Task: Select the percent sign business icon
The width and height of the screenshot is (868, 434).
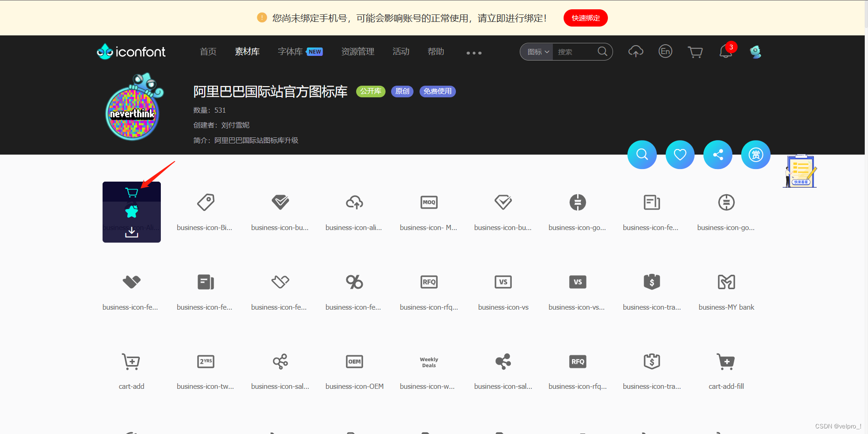Action: [x=354, y=282]
